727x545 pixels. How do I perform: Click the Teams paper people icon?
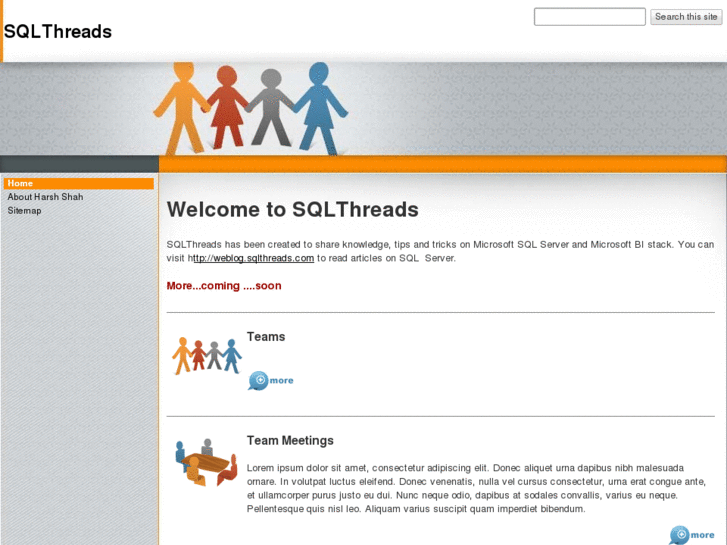[207, 356]
